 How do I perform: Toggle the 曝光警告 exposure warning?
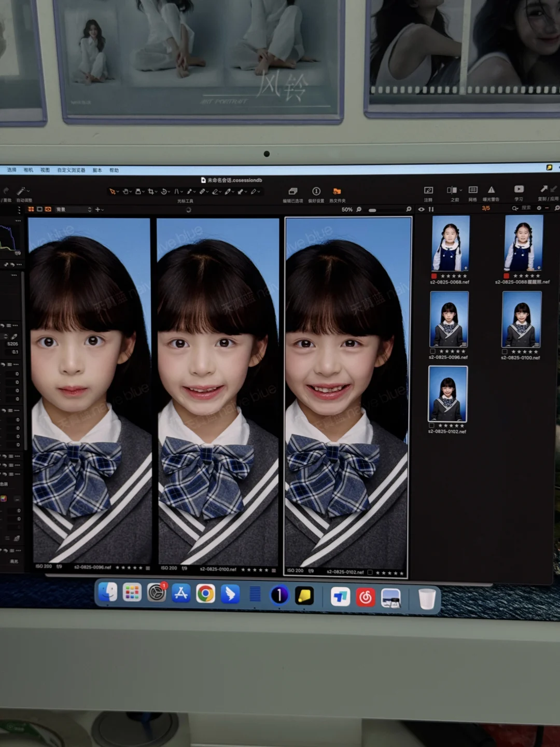pos(491,190)
